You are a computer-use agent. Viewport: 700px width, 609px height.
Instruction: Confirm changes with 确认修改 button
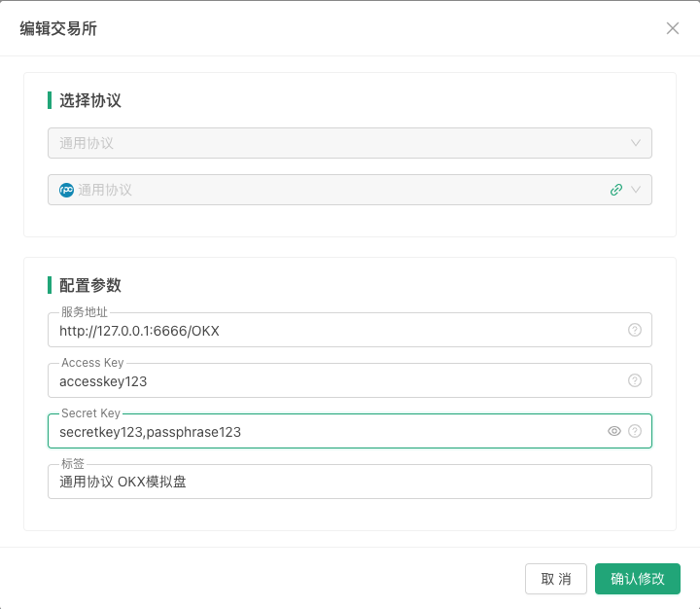pyautogui.click(x=637, y=579)
